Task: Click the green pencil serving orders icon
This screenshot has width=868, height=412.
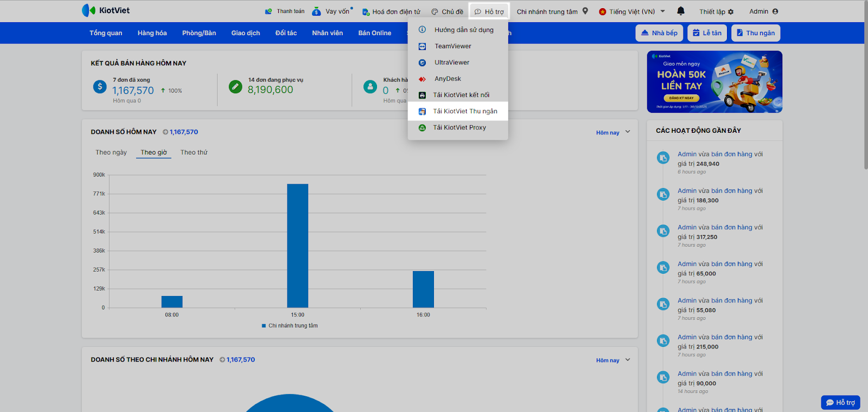Action: (x=235, y=86)
